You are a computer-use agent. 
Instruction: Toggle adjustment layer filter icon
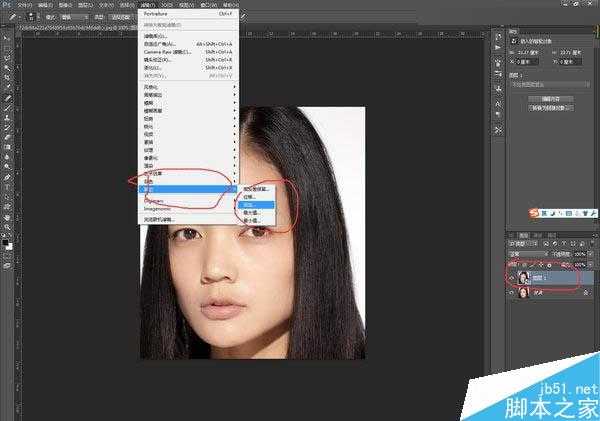555,244
